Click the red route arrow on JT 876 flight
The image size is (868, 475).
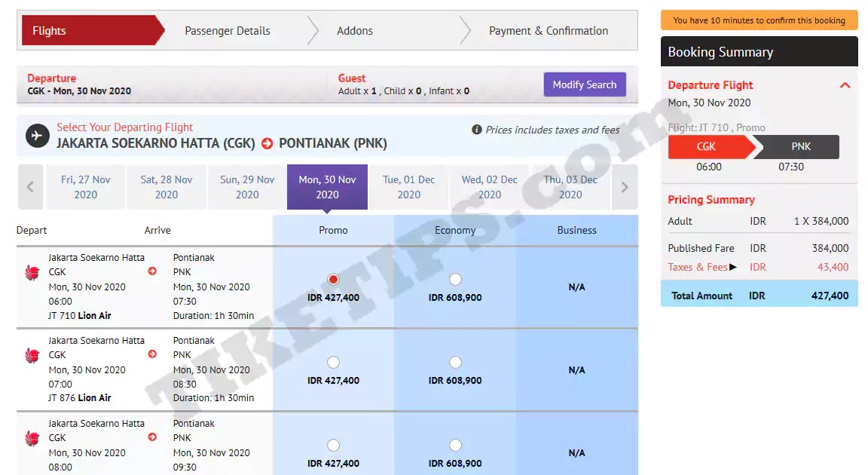coord(153,355)
